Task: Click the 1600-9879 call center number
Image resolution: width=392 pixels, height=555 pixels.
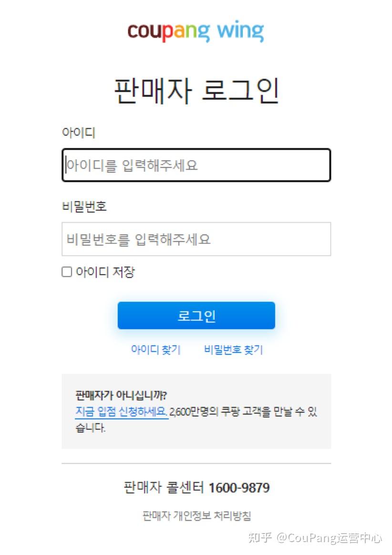Action: 239,488
